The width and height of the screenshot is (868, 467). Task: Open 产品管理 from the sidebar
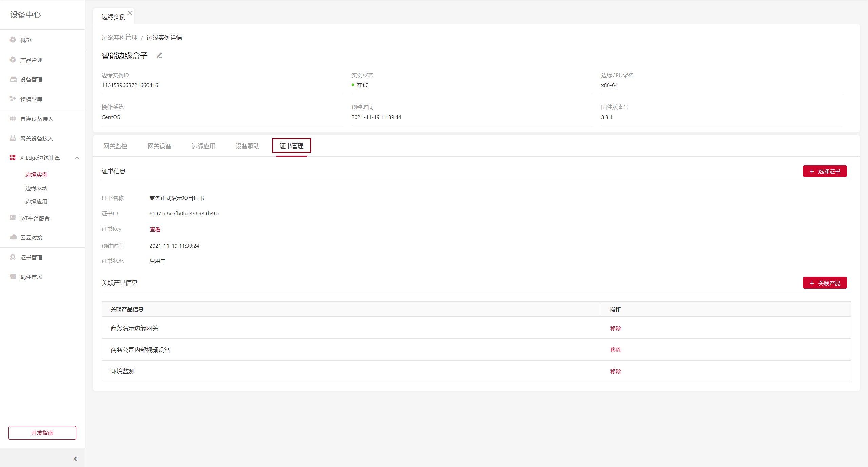(31, 60)
